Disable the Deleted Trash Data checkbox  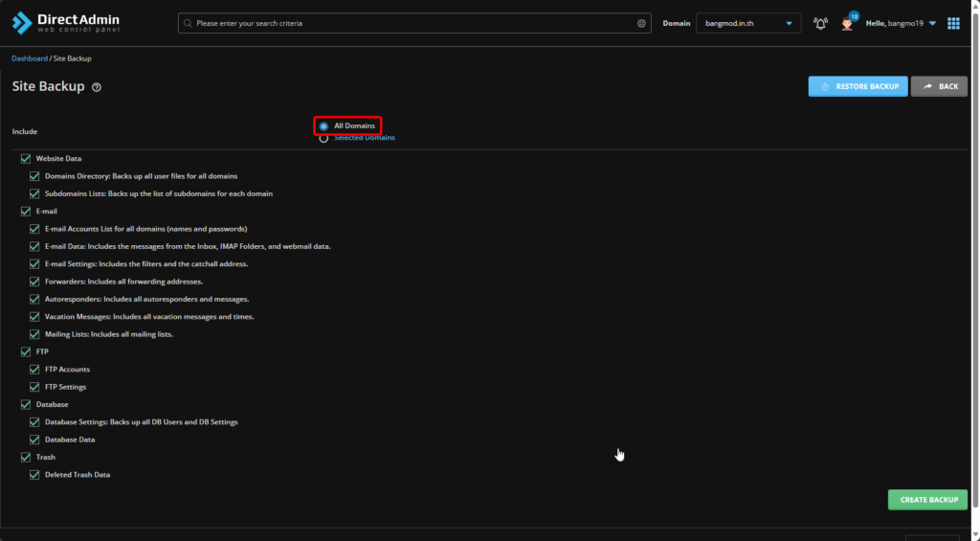[x=34, y=475]
